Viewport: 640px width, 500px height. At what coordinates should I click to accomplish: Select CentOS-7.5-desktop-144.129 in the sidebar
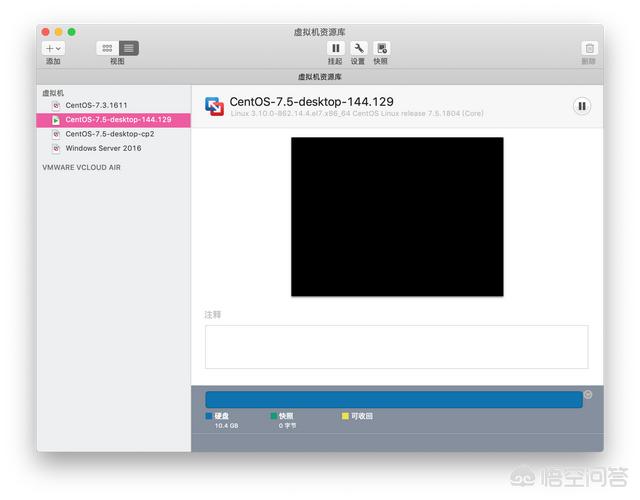(x=113, y=120)
